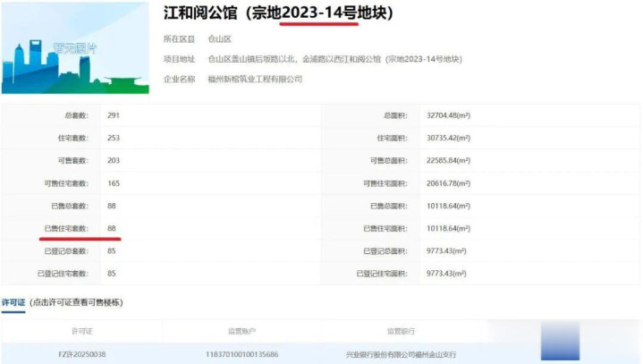Click the 可售住宅面积 label
This screenshot has height=364, width=643.
point(385,183)
